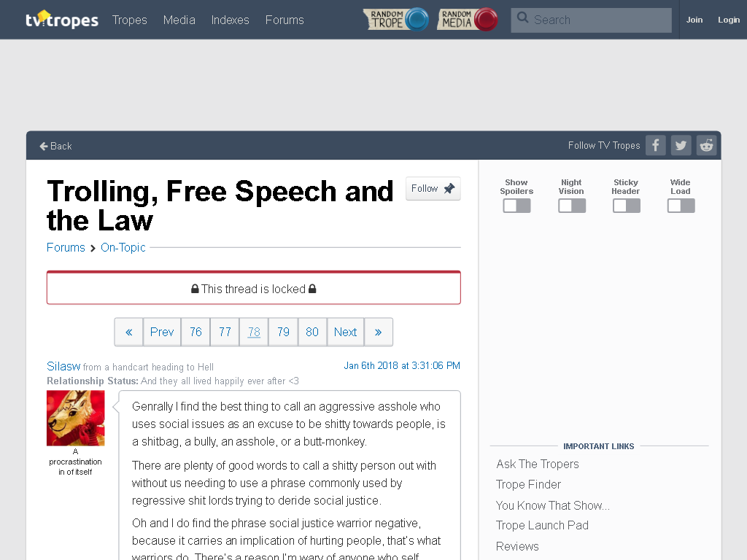Screen dimensions: 747x560
Task: Toggle Wide Load switch
Action: tap(681, 206)
